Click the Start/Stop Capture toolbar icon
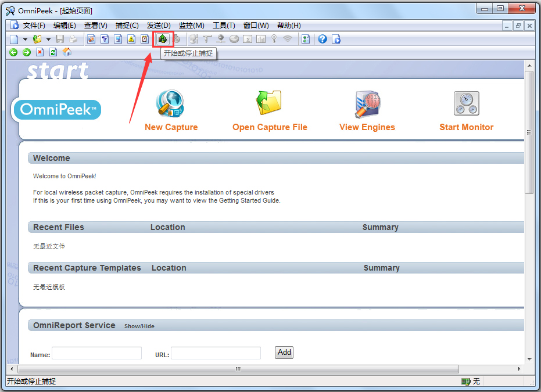The height and width of the screenshot is (392, 541). tap(163, 39)
